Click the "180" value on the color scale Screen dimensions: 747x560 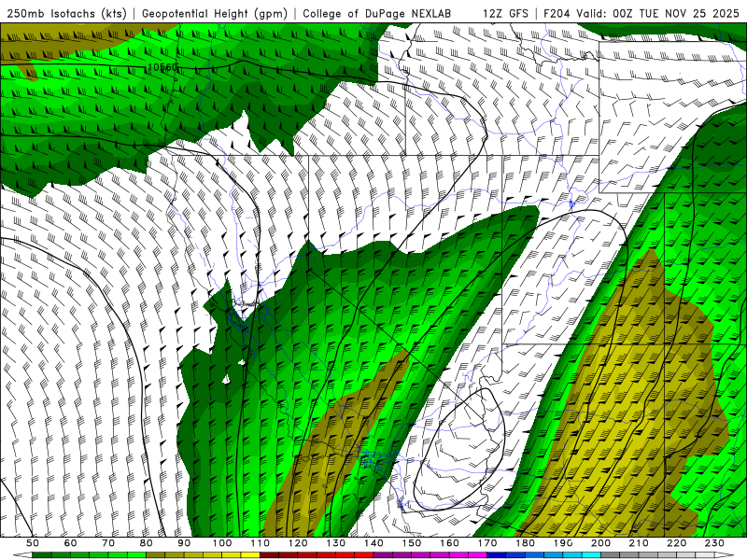pyautogui.click(x=525, y=543)
